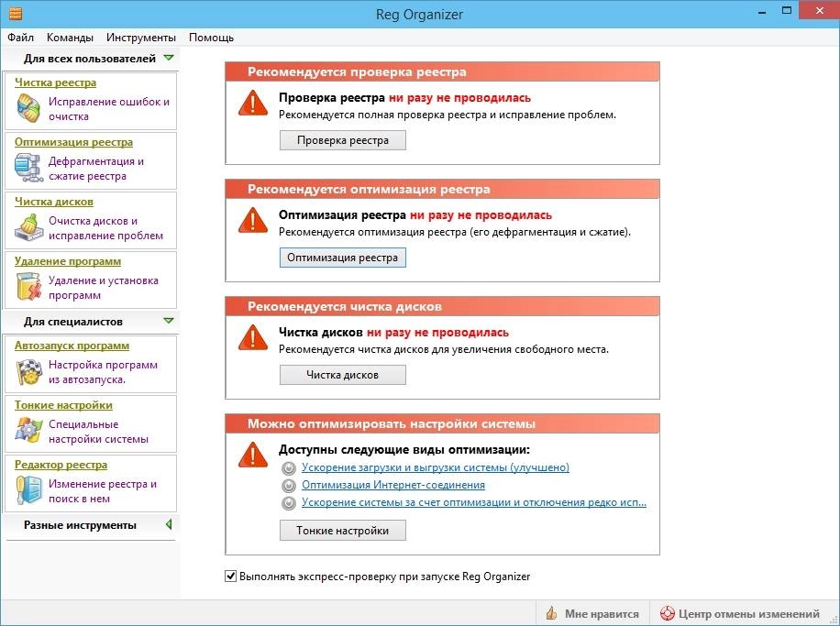Select Очистка дисков и исправление проблем text
The image size is (840, 626).
(105, 228)
